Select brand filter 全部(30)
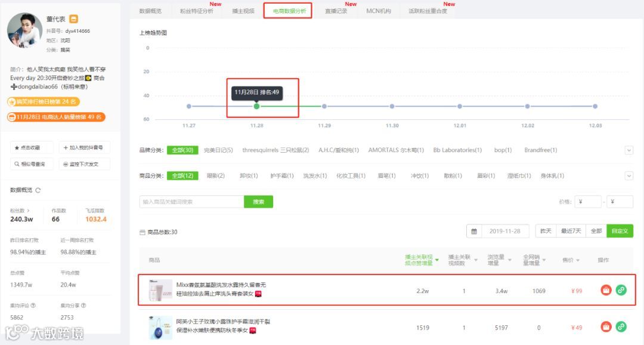644x345 pixels. point(182,150)
